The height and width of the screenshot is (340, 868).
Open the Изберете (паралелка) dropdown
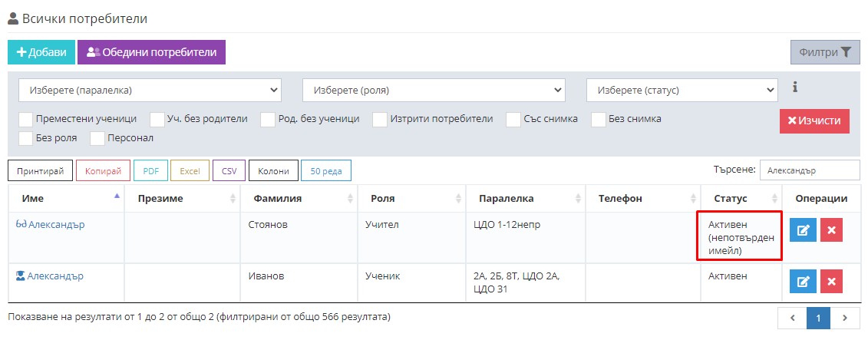[150, 90]
